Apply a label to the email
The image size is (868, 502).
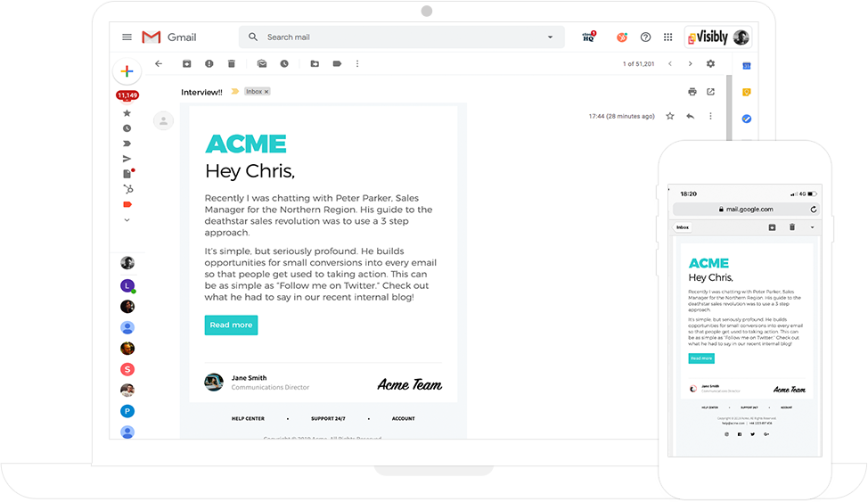tap(337, 63)
